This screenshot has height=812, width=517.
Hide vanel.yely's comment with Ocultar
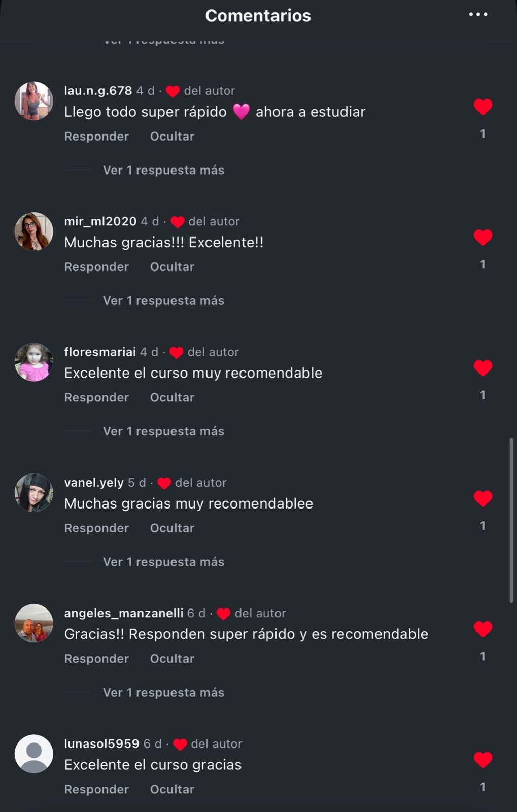point(172,528)
